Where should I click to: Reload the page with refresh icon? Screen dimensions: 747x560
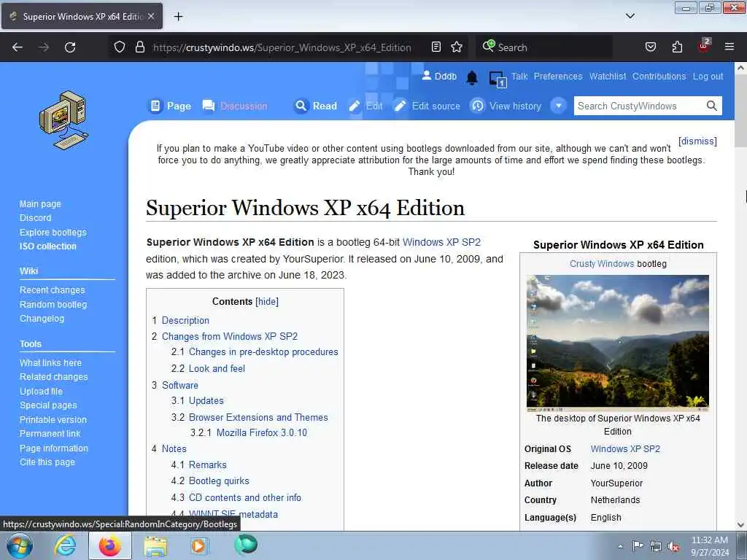tap(70, 47)
